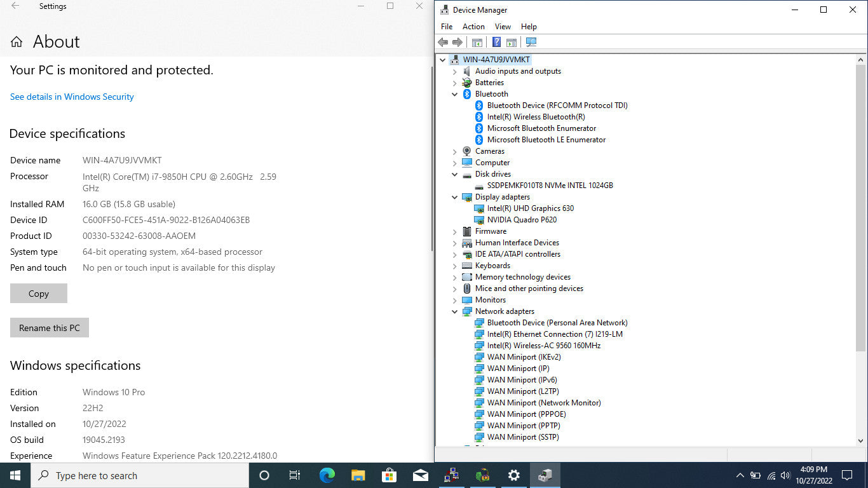Click Settings gear icon on taskbar
Screen dimensions: 868x488
pyautogui.click(x=514, y=475)
